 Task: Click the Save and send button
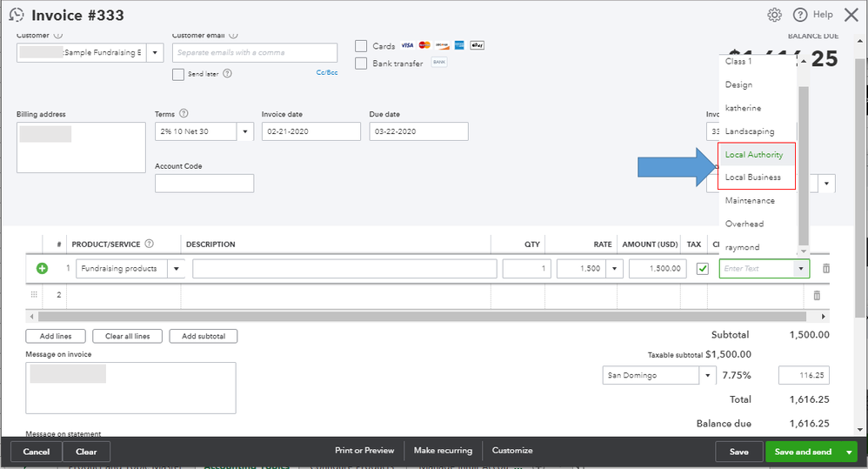(x=803, y=452)
